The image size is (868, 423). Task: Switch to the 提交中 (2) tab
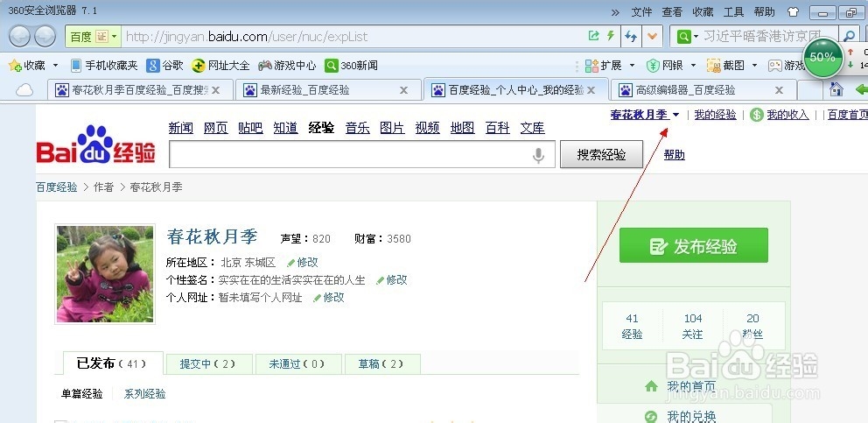[x=209, y=364]
